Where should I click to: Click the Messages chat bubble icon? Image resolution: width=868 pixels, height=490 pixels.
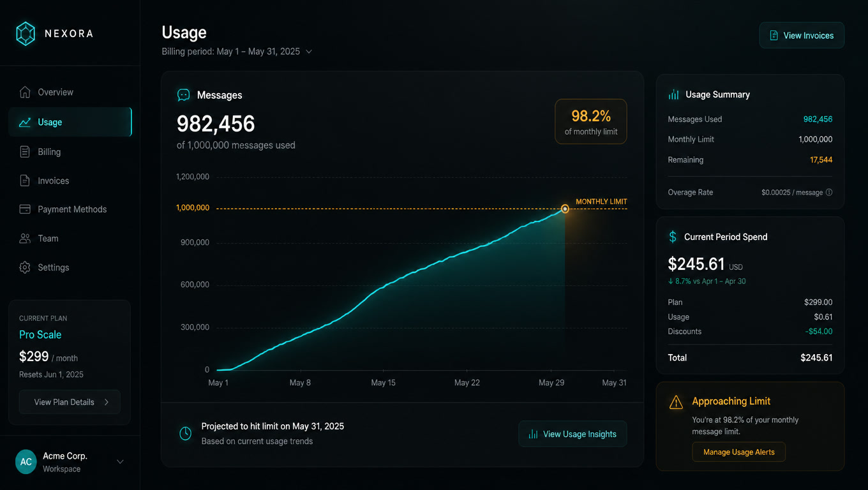tap(184, 95)
